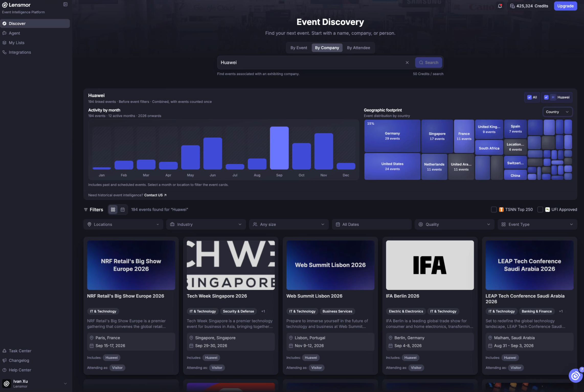Toggle the Huawei company checkbox
584x392 pixels.
click(x=546, y=97)
